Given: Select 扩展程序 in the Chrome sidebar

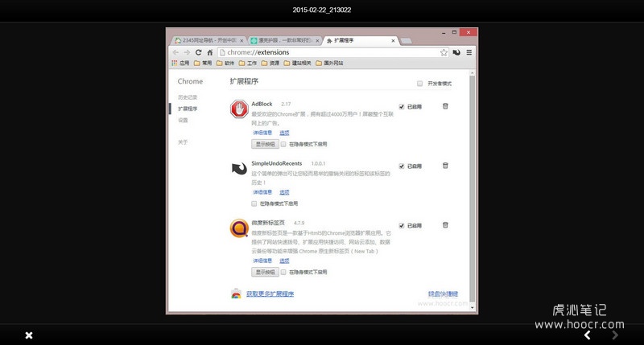Looking at the screenshot, I should (x=188, y=109).
